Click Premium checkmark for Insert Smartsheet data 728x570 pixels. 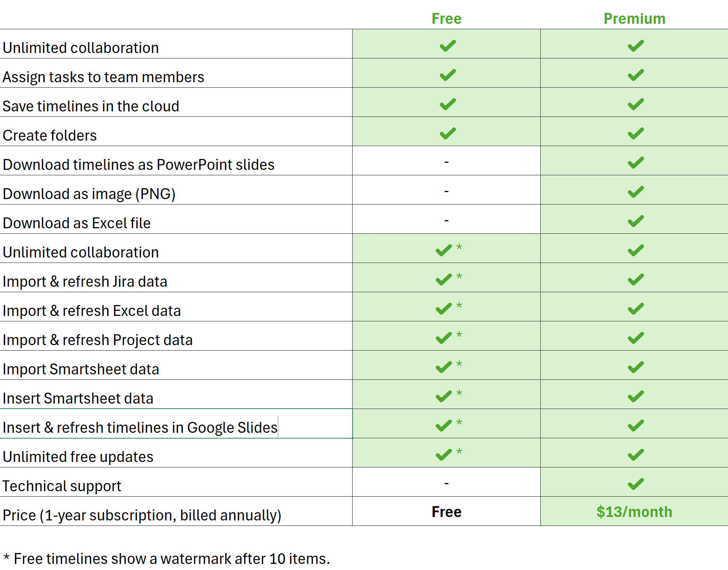(636, 396)
